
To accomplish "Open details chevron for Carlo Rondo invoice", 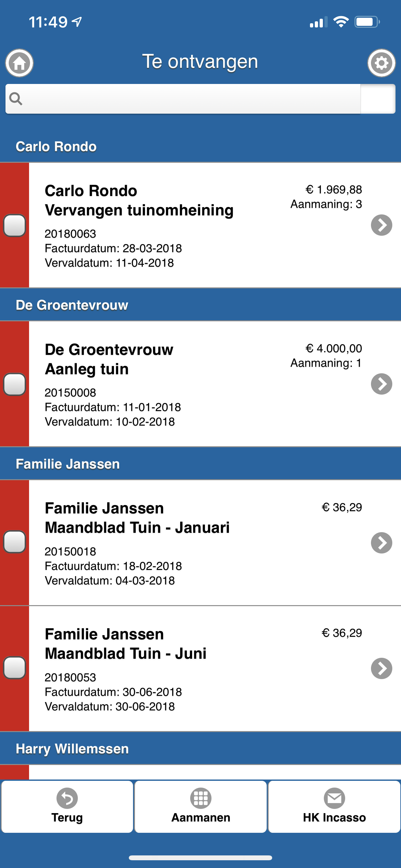I will point(381,225).
